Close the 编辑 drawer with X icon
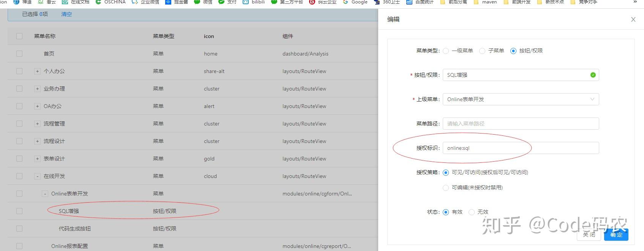The image size is (644, 251). click(633, 19)
